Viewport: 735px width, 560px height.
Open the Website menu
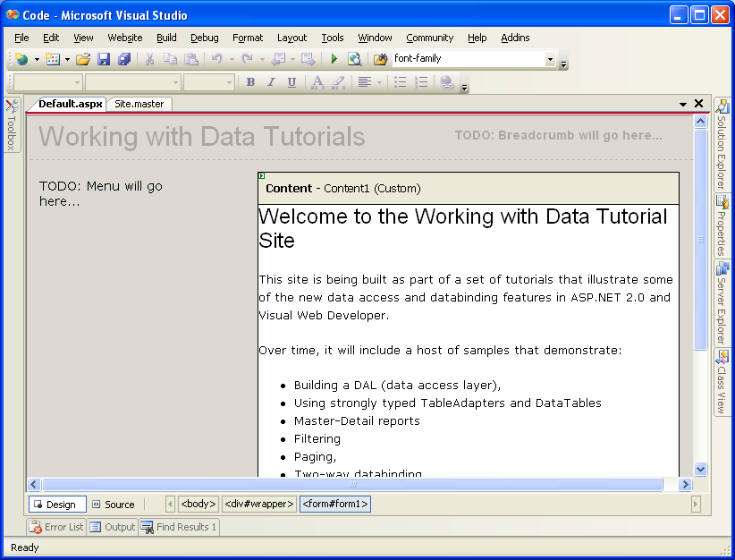[x=125, y=38]
